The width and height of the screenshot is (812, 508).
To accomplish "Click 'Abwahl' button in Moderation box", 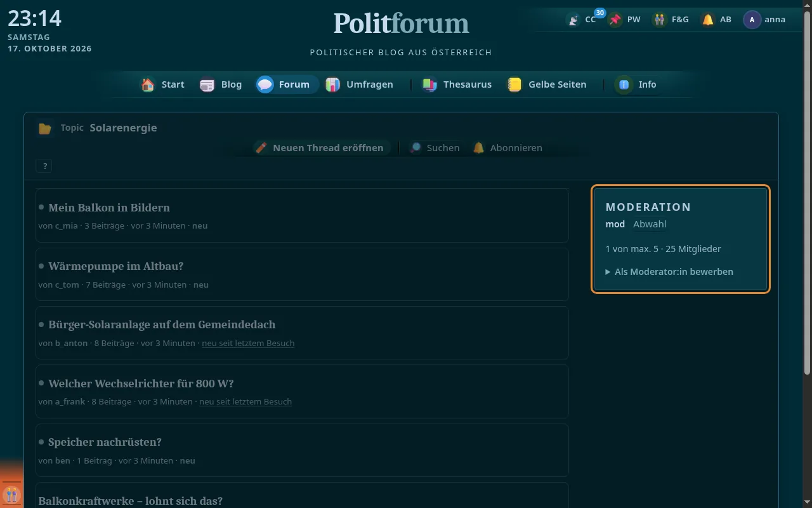I will 650,224.
